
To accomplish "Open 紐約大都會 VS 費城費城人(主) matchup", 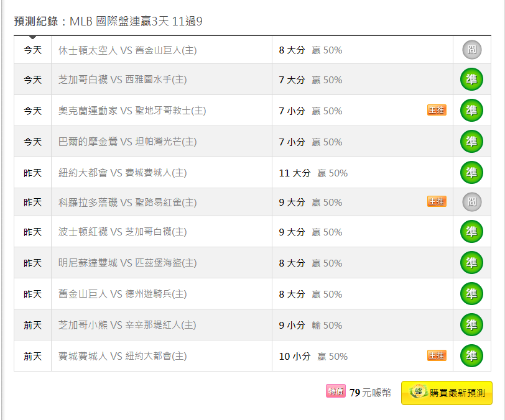I will 123,173.
